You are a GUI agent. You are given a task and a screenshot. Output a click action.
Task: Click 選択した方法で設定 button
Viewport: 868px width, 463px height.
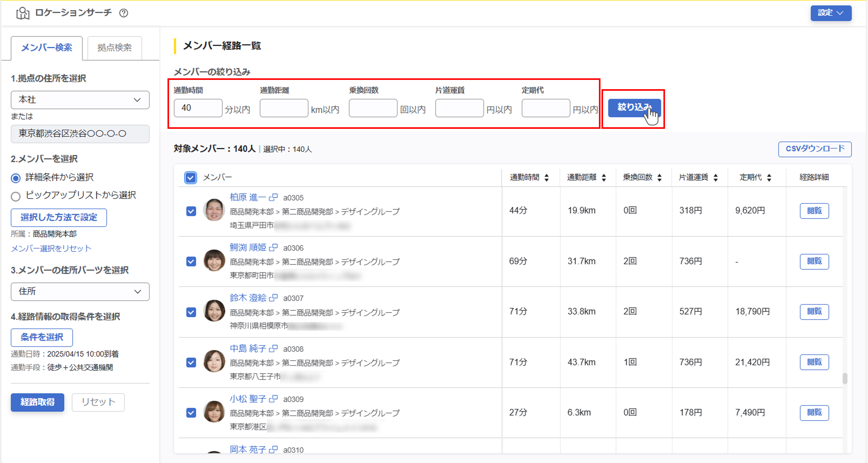point(59,217)
